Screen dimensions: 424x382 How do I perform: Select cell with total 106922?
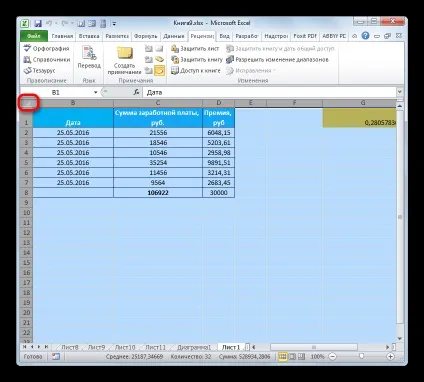click(158, 193)
